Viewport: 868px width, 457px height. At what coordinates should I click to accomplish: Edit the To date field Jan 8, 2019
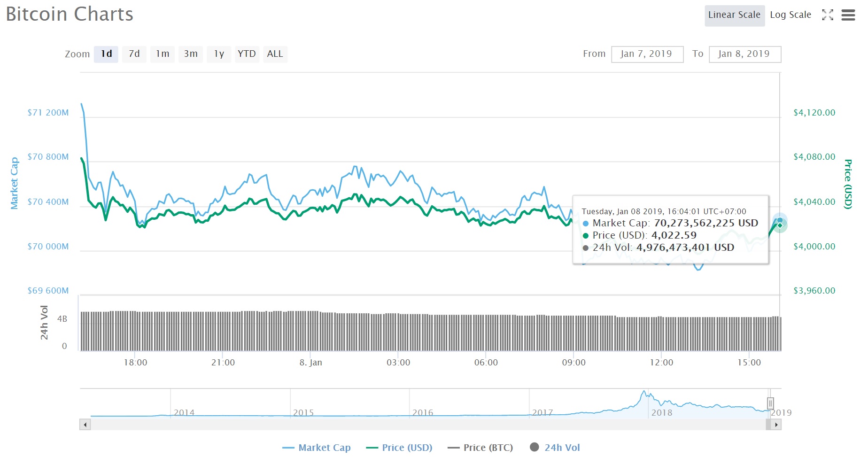point(745,54)
